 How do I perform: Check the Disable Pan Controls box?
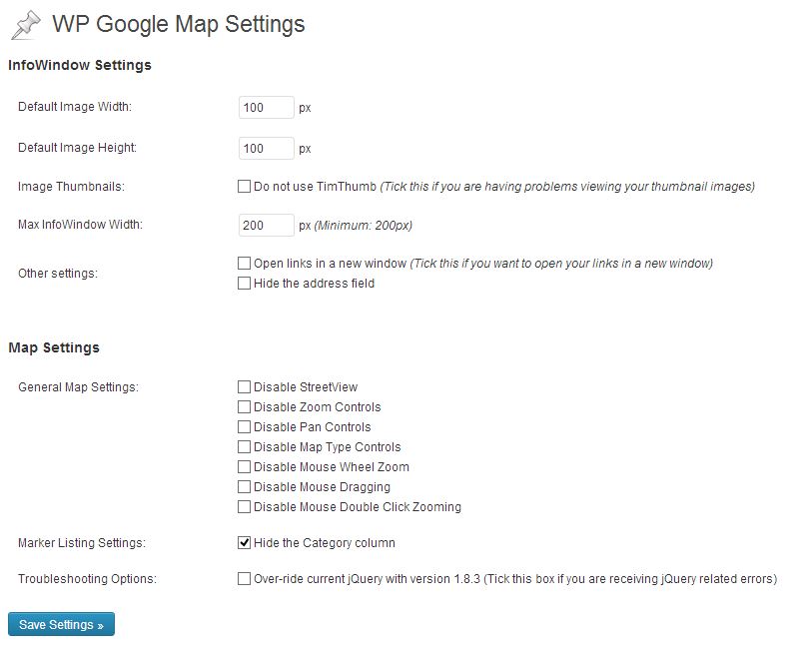pos(244,427)
